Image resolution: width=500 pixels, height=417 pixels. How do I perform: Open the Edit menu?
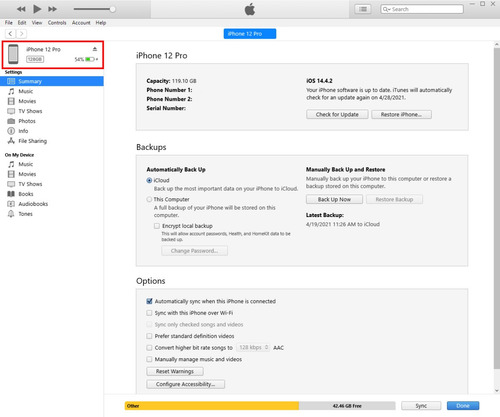point(22,23)
